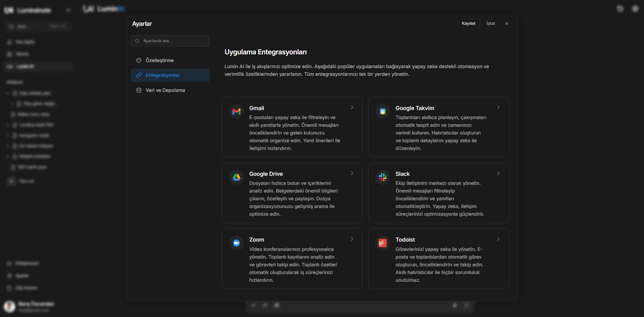Click the Slack logo icon

pyautogui.click(x=383, y=177)
